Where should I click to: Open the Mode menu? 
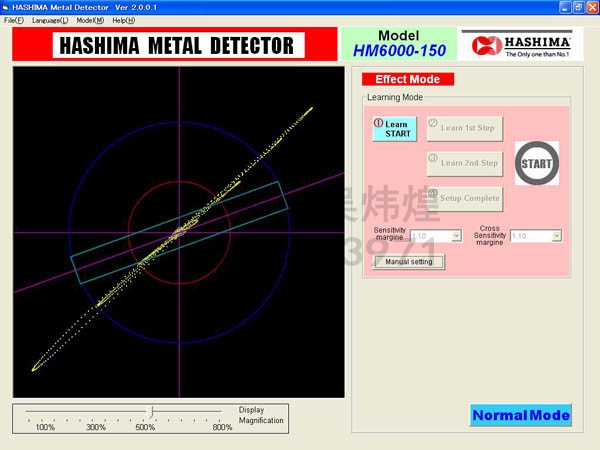pos(90,20)
